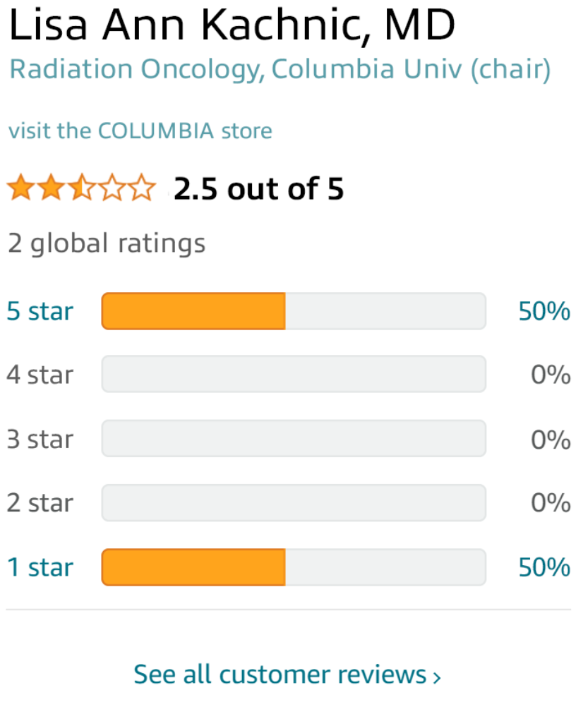
Task: Open the 5 star 50% percentage link
Action: point(544,311)
